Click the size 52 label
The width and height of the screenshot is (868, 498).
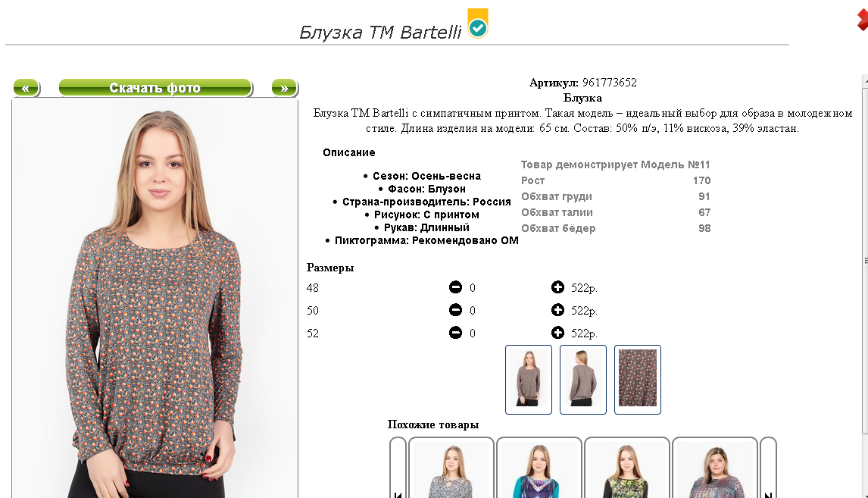tap(313, 334)
